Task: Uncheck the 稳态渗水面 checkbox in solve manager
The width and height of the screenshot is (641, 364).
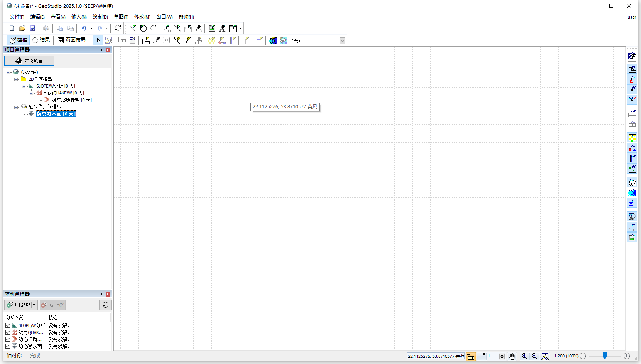Action: click(x=8, y=346)
